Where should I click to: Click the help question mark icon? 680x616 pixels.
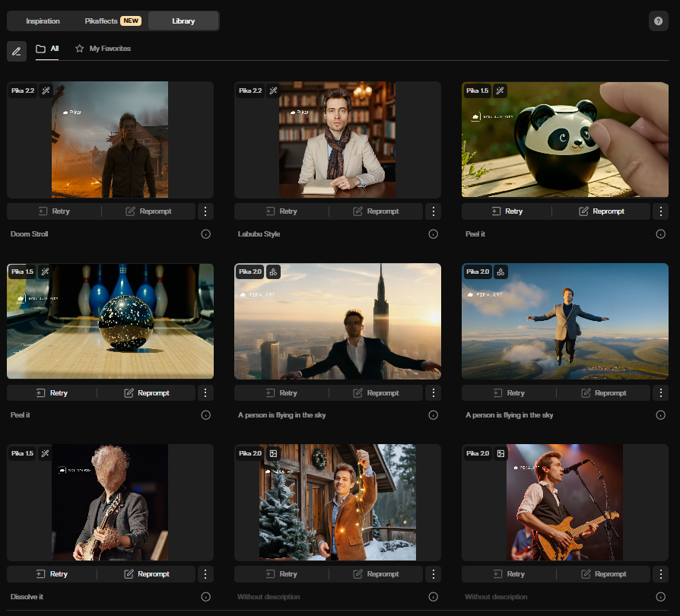coord(659,21)
